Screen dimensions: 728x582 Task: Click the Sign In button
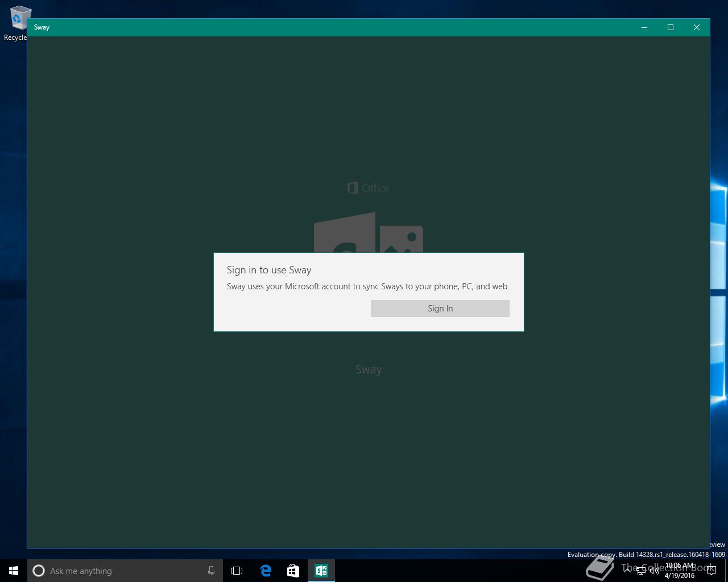pyautogui.click(x=440, y=309)
